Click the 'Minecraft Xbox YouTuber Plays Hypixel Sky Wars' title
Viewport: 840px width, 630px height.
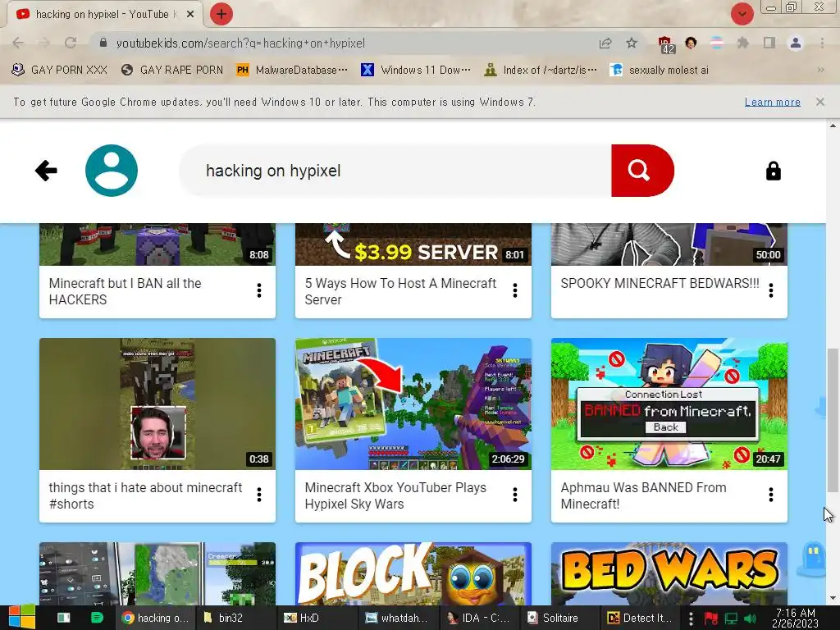point(395,495)
